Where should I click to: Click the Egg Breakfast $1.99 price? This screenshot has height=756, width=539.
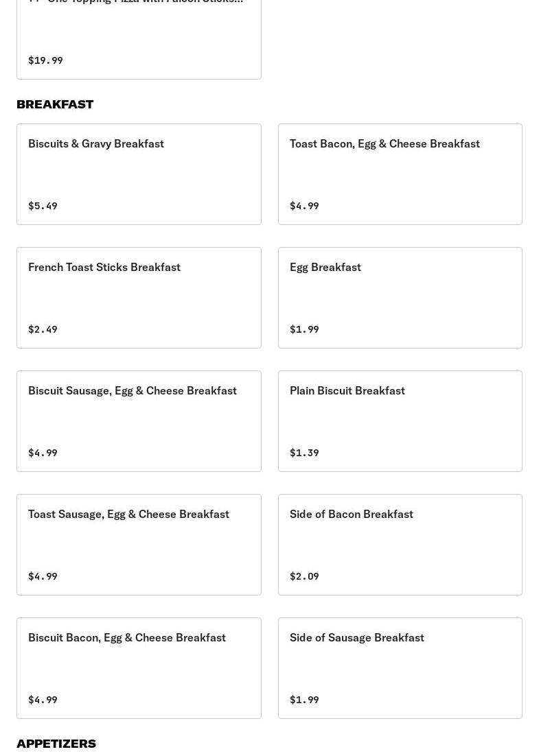(x=304, y=329)
